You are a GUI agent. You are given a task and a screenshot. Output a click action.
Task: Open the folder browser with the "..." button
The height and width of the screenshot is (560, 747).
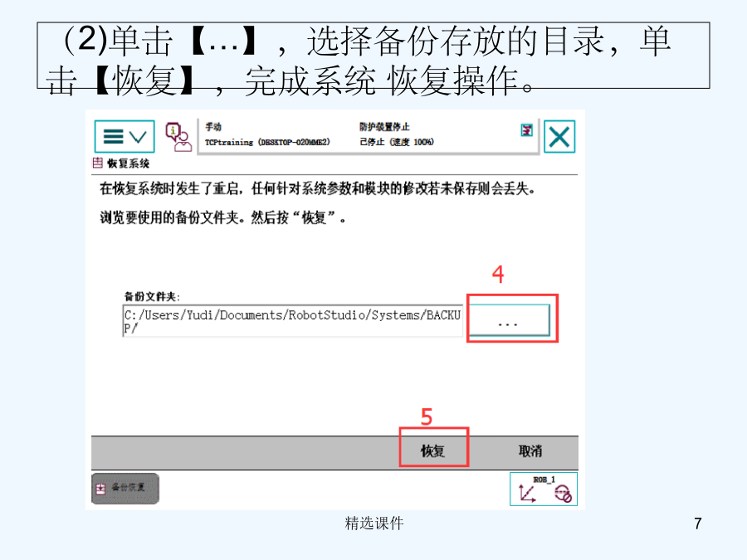point(508,319)
